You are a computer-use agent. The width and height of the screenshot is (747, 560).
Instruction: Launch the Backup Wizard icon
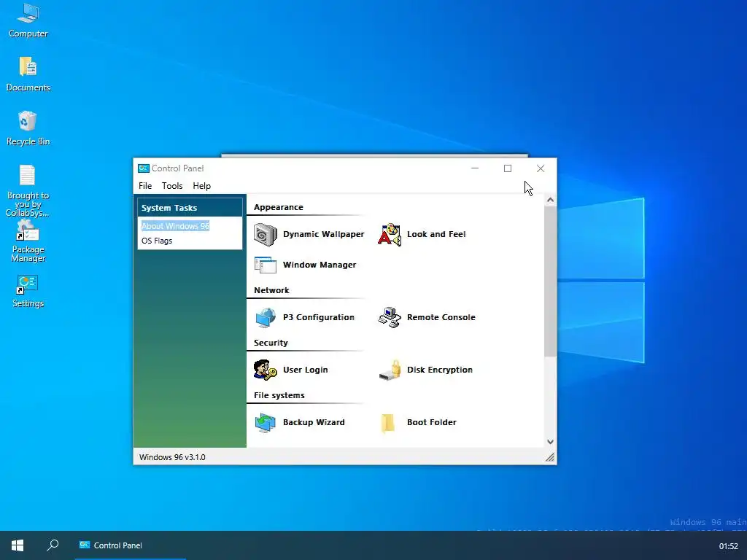point(266,422)
